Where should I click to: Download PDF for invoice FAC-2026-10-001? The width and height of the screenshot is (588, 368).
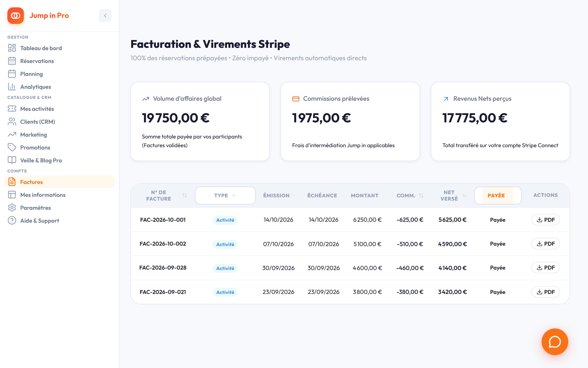coord(546,220)
